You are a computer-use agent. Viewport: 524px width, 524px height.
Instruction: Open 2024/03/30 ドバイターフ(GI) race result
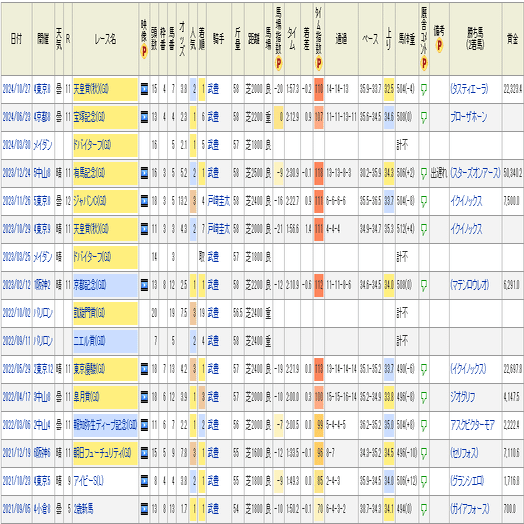92,145
